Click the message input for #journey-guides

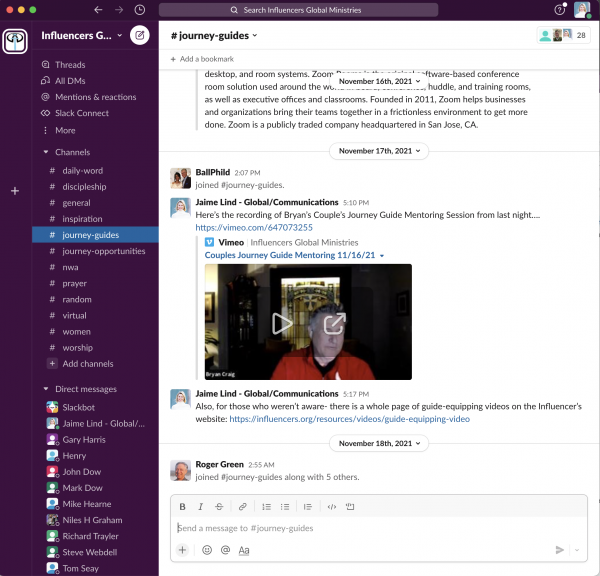coord(379,528)
